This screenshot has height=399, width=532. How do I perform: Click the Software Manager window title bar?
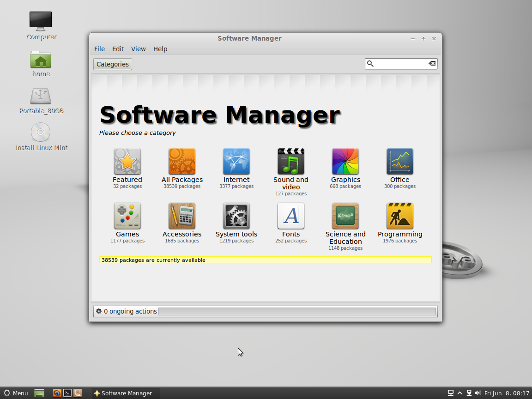249,38
